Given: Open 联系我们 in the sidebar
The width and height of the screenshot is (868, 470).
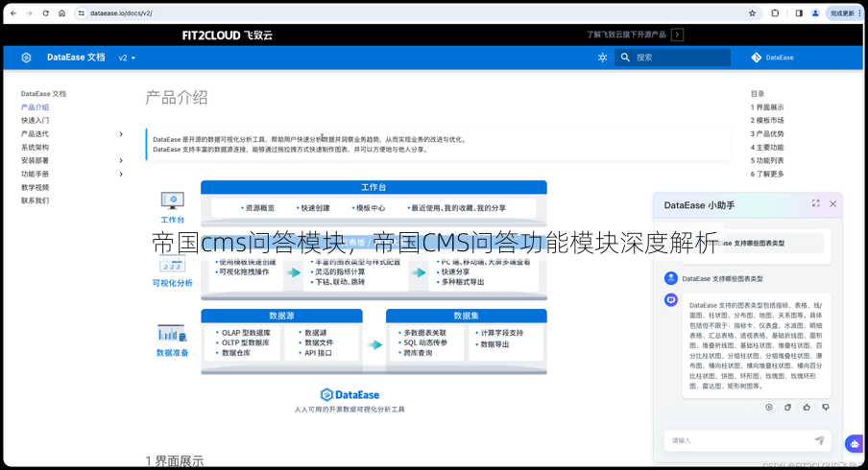Looking at the screenshot, I should click(35, 200).
